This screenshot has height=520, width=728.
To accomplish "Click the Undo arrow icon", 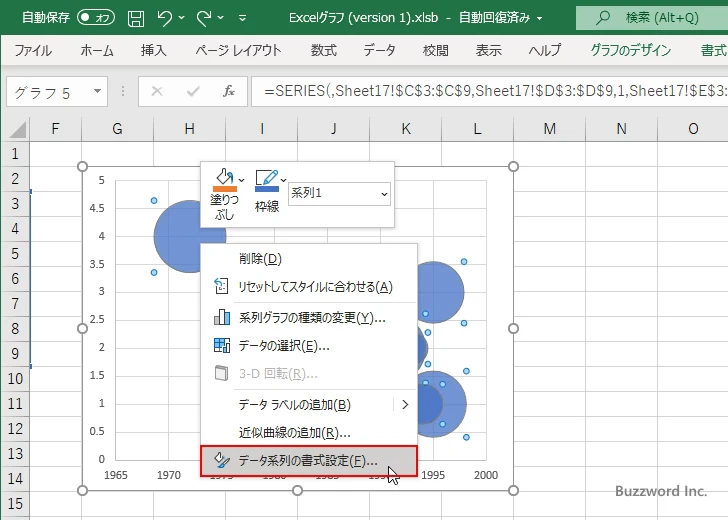I will 164,18.
